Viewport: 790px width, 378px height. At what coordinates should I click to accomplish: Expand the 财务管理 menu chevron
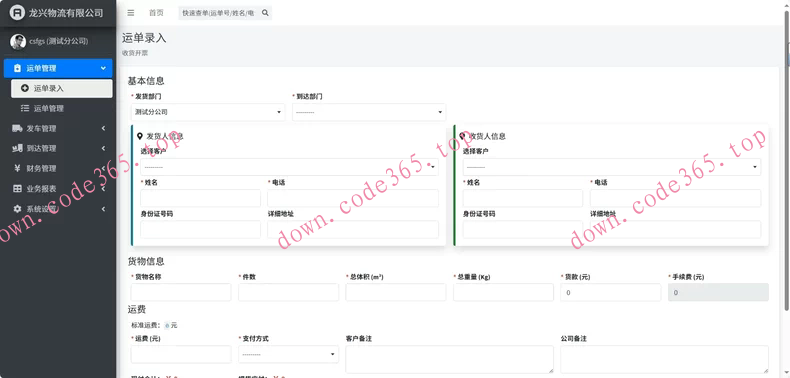click(x=103, y=168)
